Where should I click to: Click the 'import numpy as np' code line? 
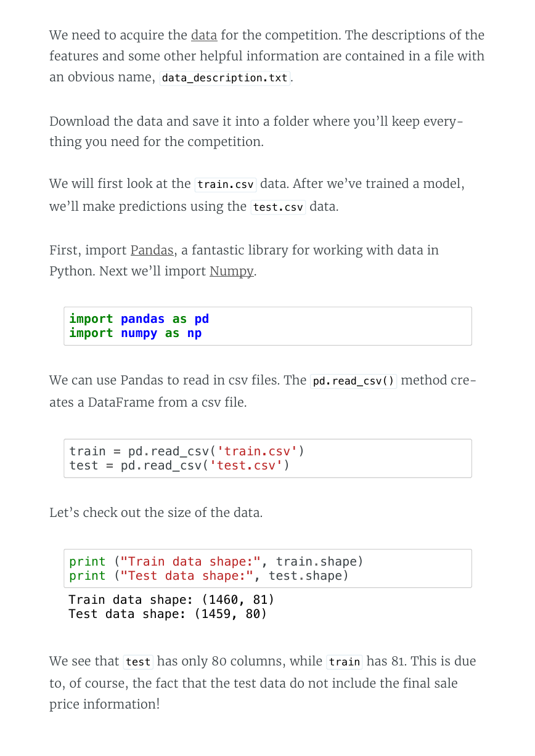pyautogui.click(x=136, y=333)
